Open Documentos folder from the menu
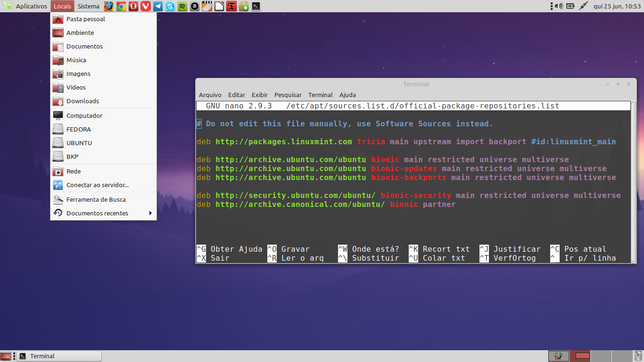Image resolution: width=644 pixels, height=362 pixels. 104,47
